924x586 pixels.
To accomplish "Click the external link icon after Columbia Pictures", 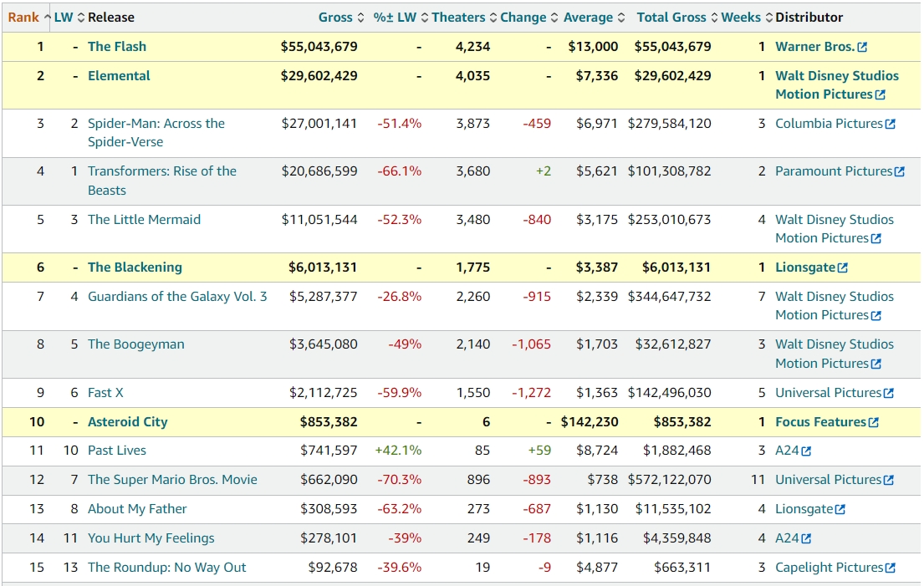I will coord(891,125).
